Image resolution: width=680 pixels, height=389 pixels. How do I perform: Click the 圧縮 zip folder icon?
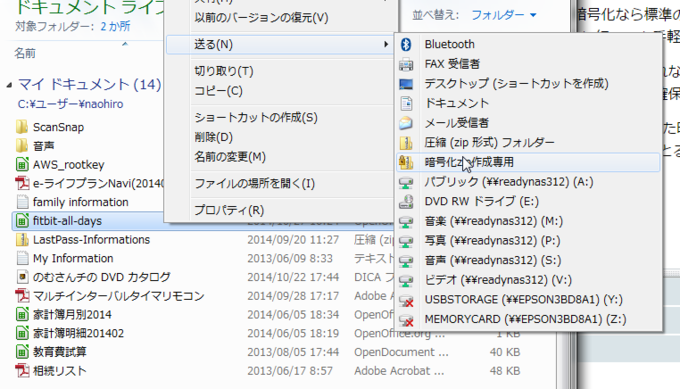(x=406, y=143)
